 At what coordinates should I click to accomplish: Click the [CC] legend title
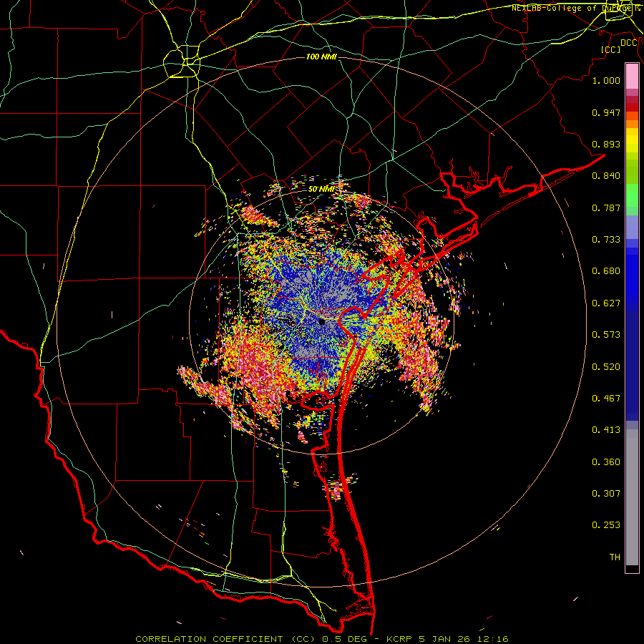click(611, 49)
